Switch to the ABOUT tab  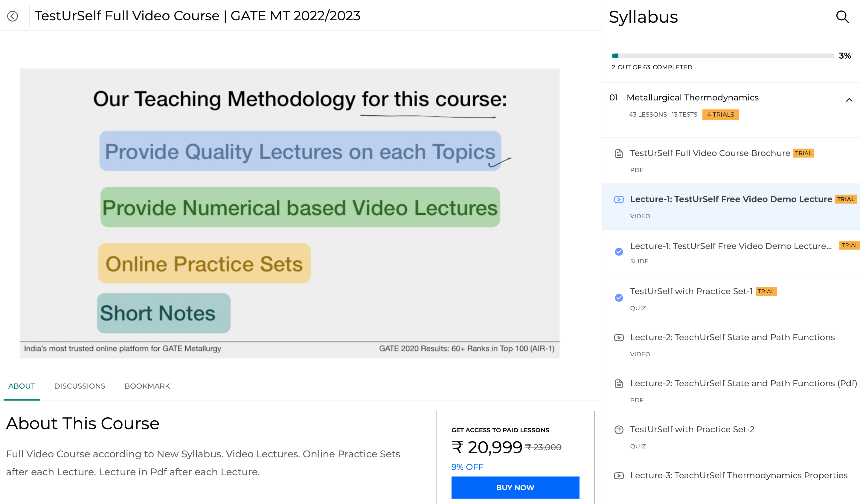coord(22,386)
